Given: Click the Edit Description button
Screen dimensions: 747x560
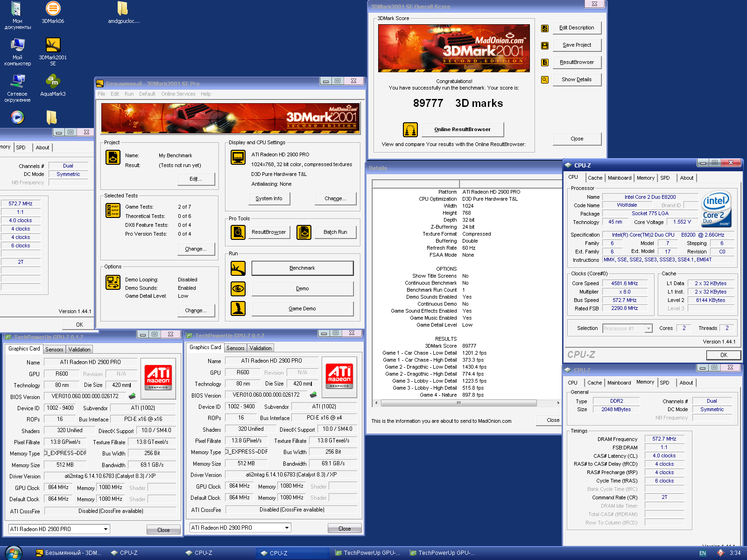Looking at the screenshot, I should click(x=577, y=28).
